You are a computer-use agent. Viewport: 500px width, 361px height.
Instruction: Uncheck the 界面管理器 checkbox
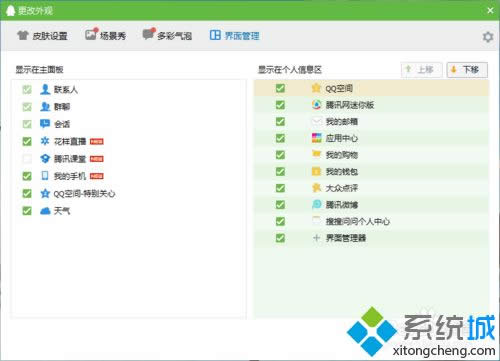tap(280, 238)
